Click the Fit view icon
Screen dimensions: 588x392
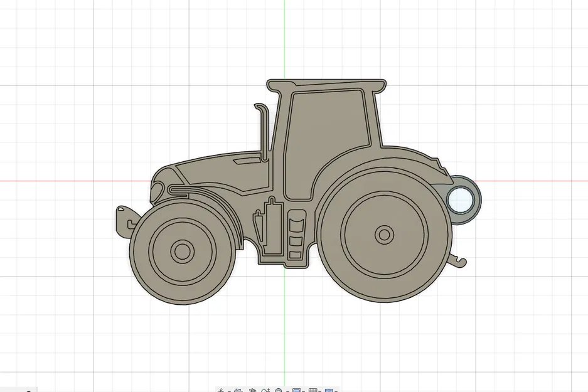click(278, 388)
